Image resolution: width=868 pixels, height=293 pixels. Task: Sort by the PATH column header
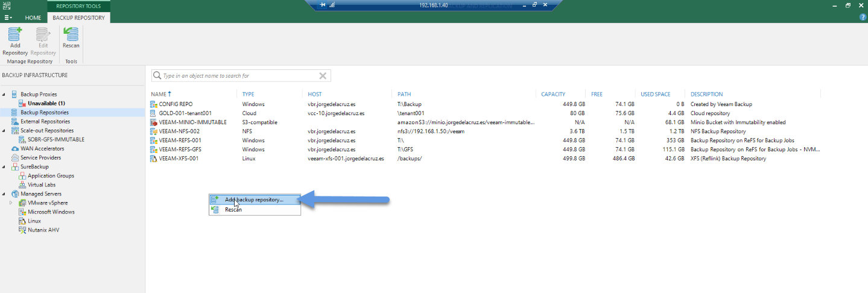coord(404,94)
